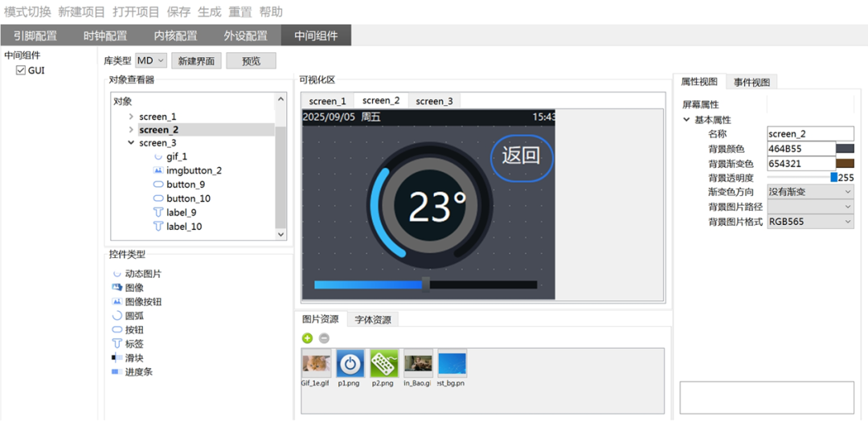Pick the 圆弧 arc widget icon
Image resolution: width=868 pixels, height=421 pixels.
117,315
